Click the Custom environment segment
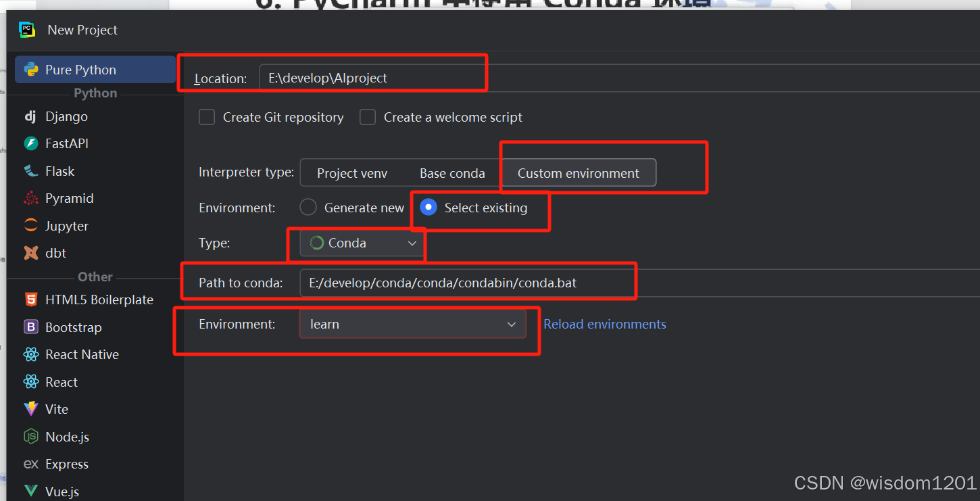Image resolution: width=980 pixels, height=501 pixels. pos(578,172)
